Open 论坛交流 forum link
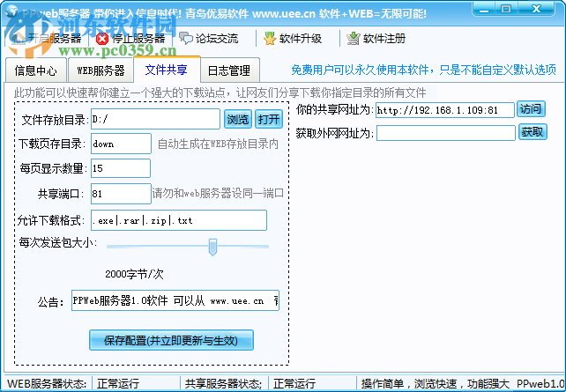Viewport: 566px width, 392px height. click(217, 38)
